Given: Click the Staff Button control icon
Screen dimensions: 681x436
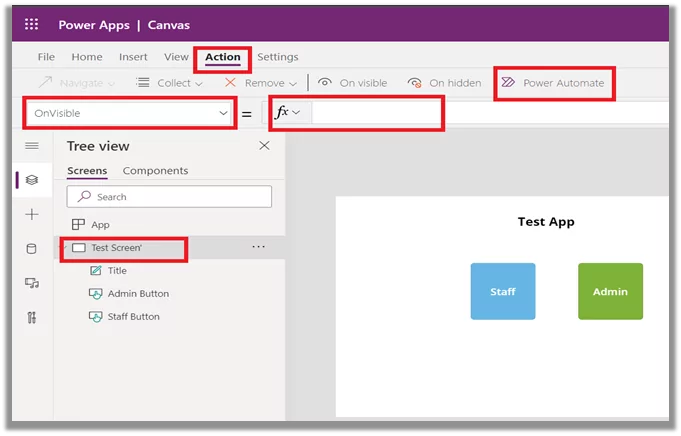Looking at the screenshot, I should click(96, 317).
